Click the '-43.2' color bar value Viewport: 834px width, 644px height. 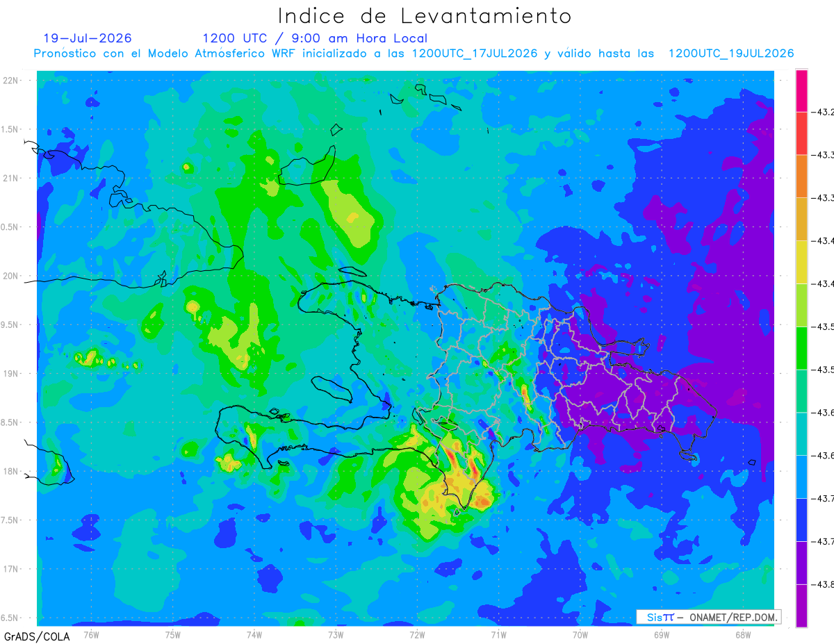pos(823,112)
